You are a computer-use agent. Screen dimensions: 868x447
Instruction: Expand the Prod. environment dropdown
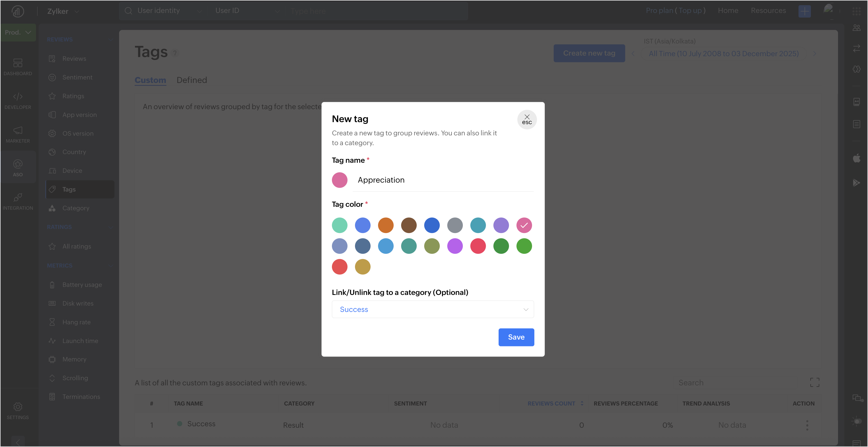coord(18,32)
